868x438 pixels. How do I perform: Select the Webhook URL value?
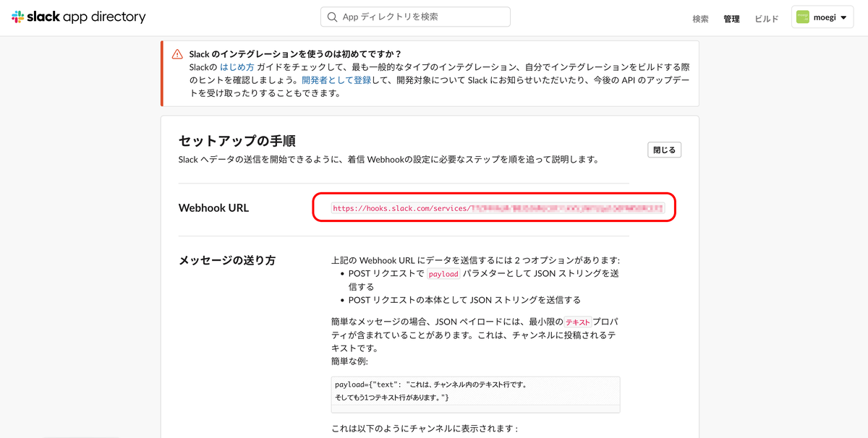pyautogui.click(x=497, y=208)
